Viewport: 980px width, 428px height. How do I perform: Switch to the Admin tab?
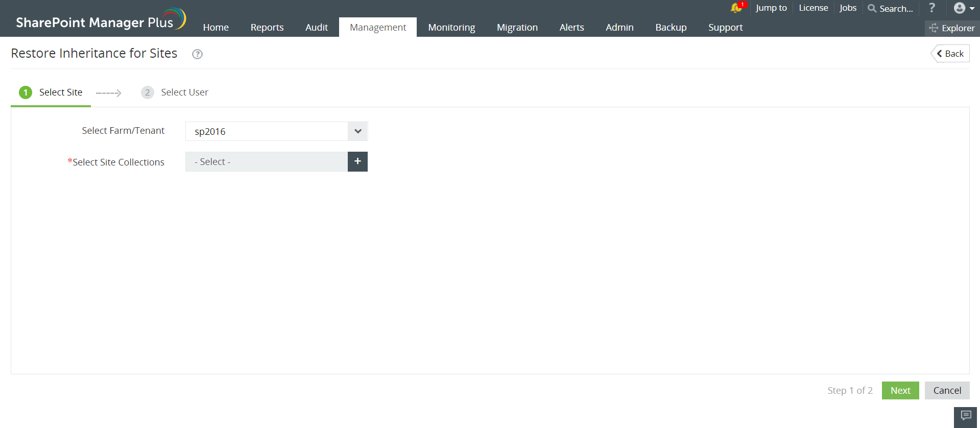pyautogui.click(x=619, y=27)
